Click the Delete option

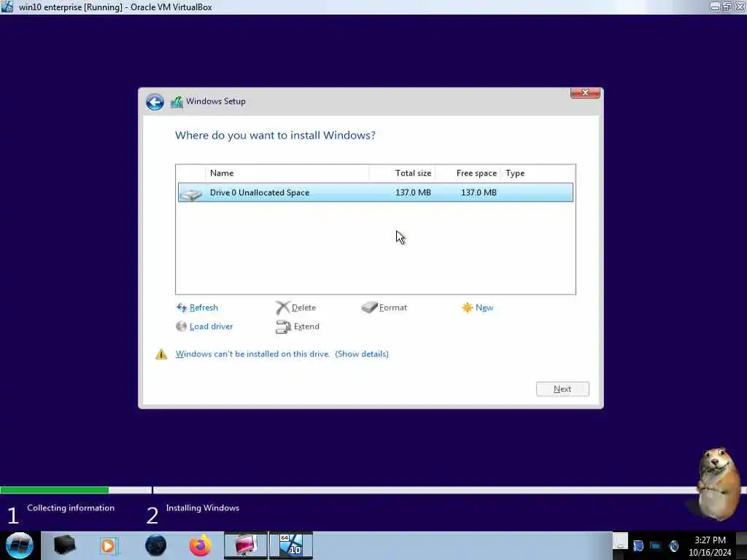pyautogui.click(x=303, y=308)
